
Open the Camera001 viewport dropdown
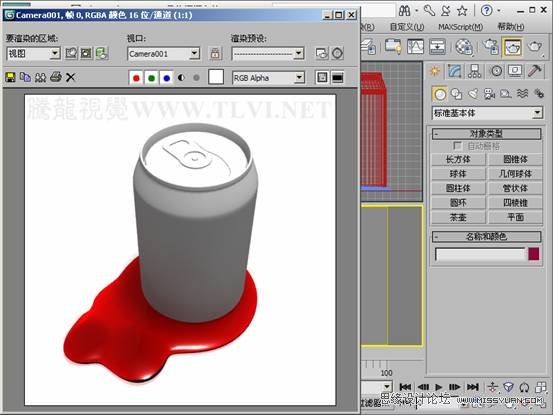point(194,54)
